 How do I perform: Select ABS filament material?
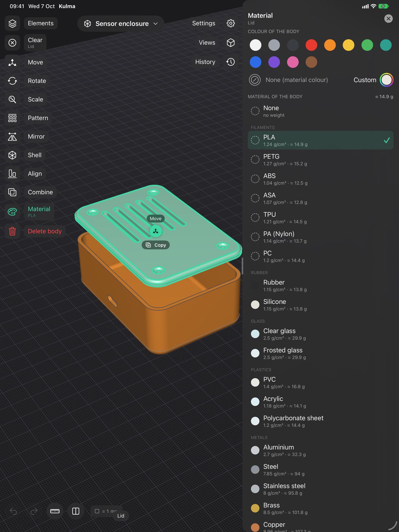321,179
